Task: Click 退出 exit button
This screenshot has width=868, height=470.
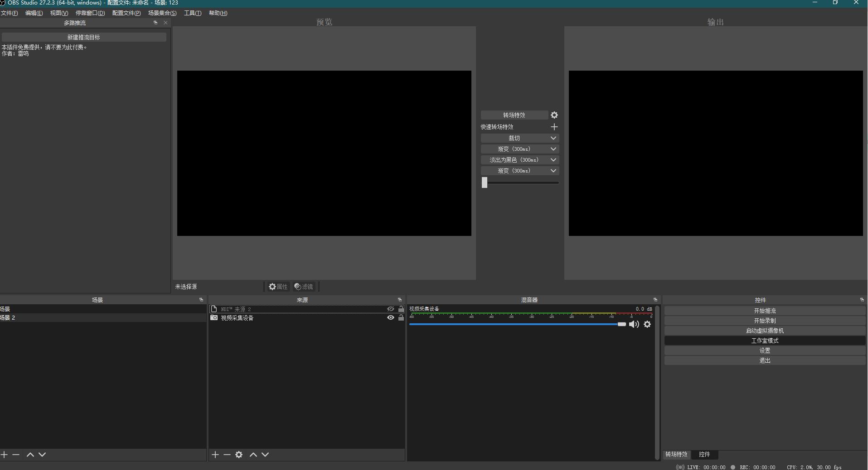Action: point(765,360)
